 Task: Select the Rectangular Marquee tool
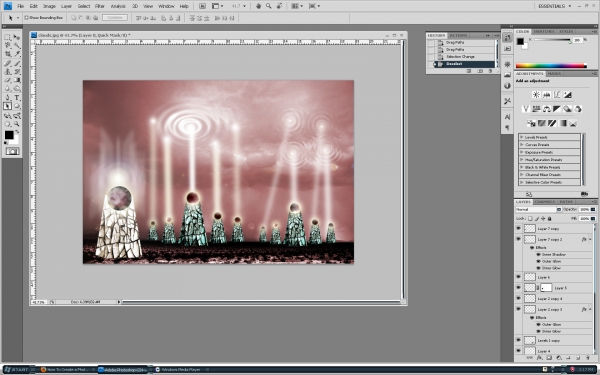7,37
